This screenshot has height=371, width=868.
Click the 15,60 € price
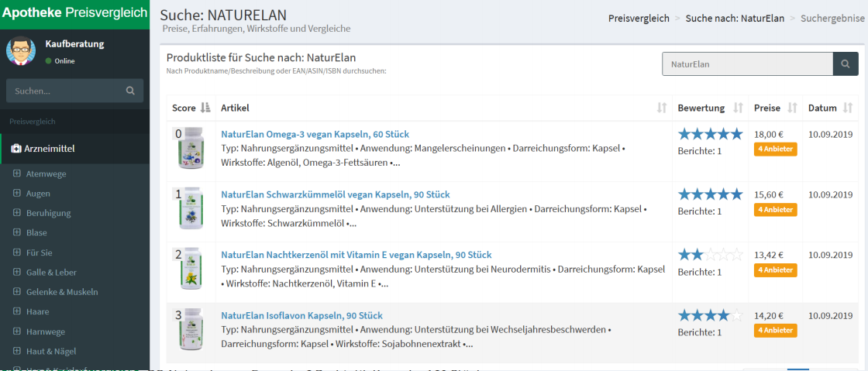click(768, 194)
